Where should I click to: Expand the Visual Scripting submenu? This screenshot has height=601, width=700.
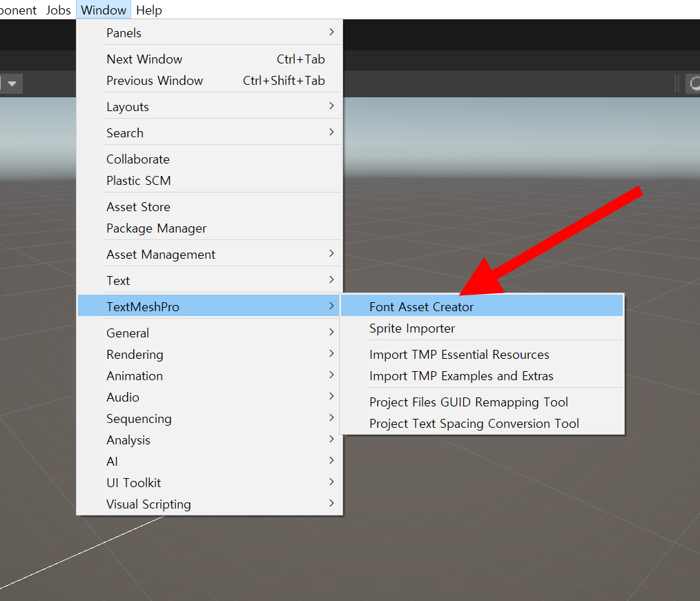(210, 504)
